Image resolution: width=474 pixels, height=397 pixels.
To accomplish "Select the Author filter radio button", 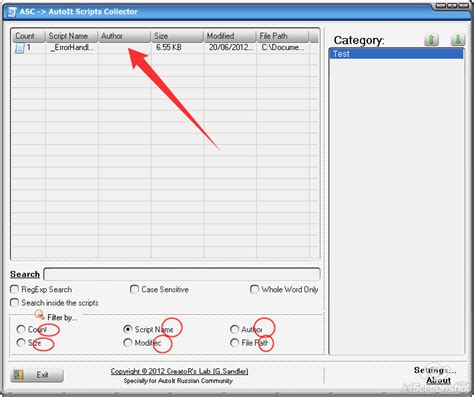I will 234,329.
